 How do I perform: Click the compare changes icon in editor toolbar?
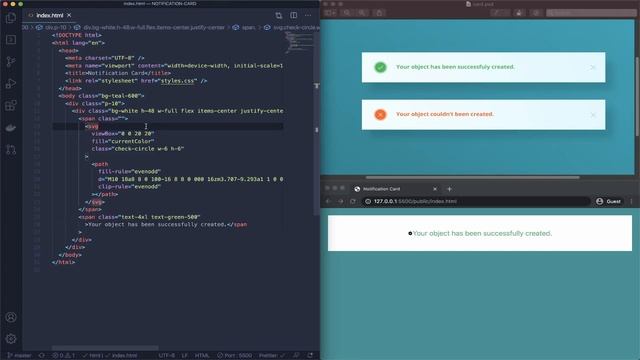(x=279, y=16)
